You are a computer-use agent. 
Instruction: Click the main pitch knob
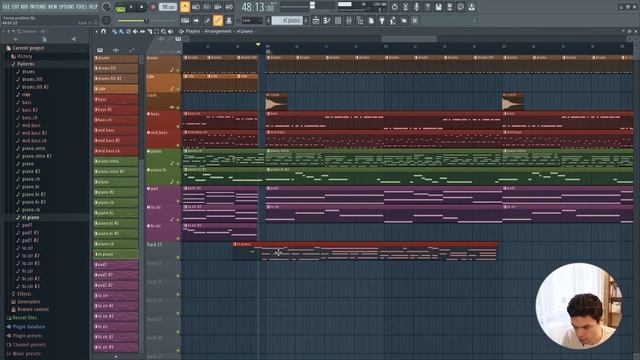[107, 20]
